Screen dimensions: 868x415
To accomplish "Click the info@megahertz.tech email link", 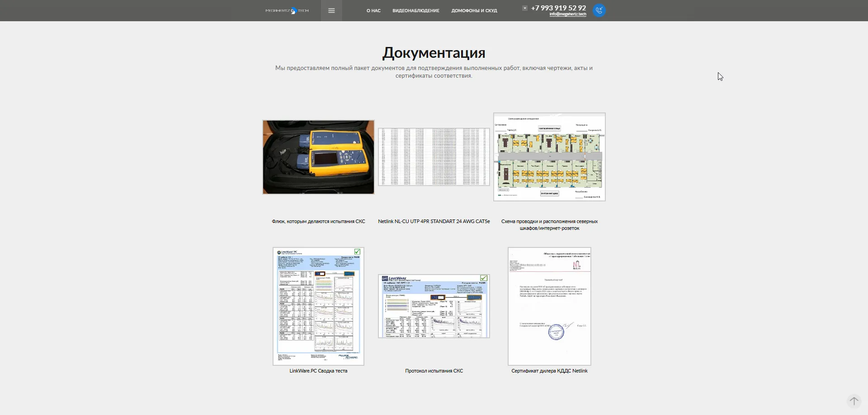I will [568, 14].
